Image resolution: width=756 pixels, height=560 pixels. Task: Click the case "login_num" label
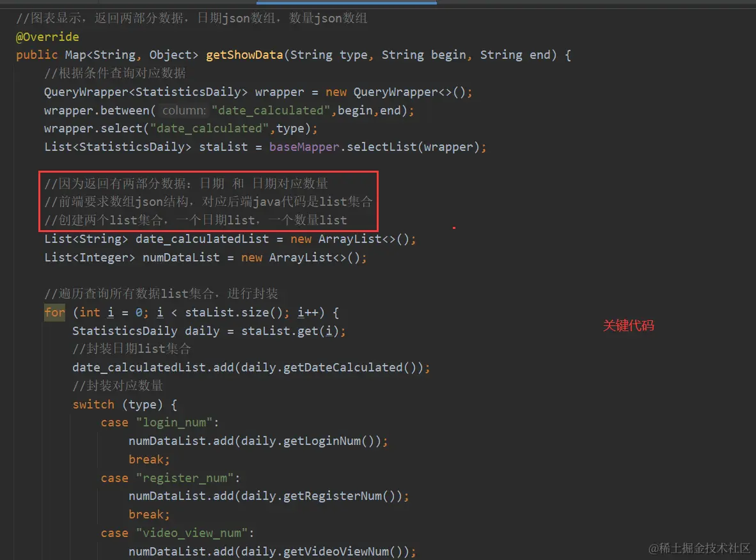click(160, 423)
